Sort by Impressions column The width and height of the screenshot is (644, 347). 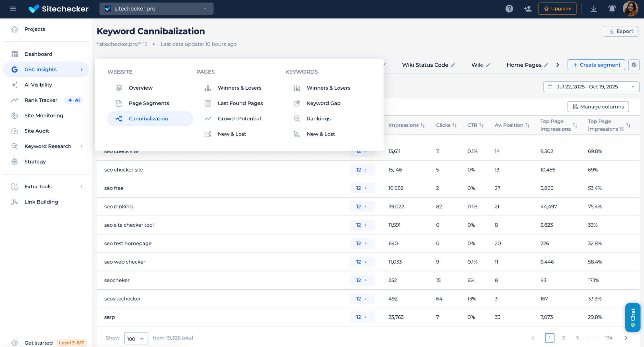point(406,125)
